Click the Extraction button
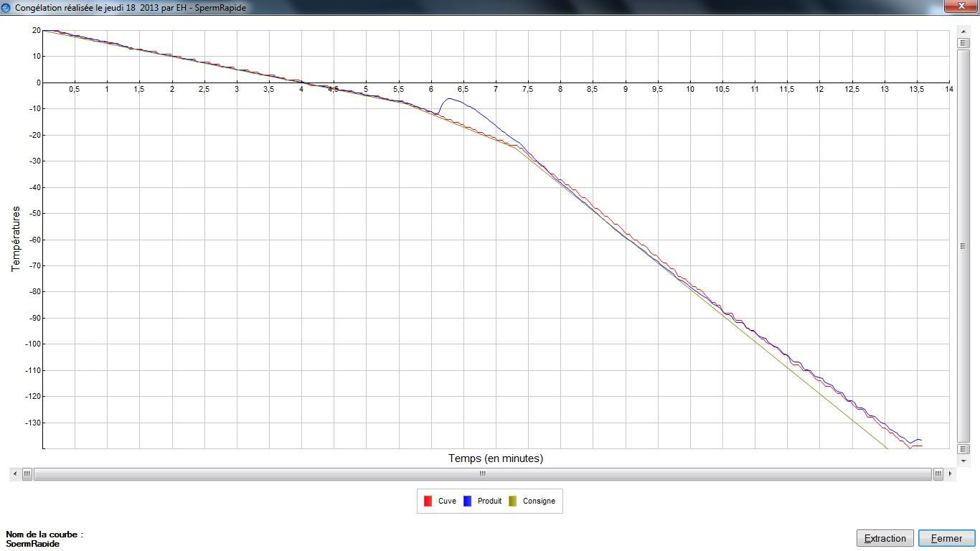The image size is (980, 551). [x=885, y=538]
